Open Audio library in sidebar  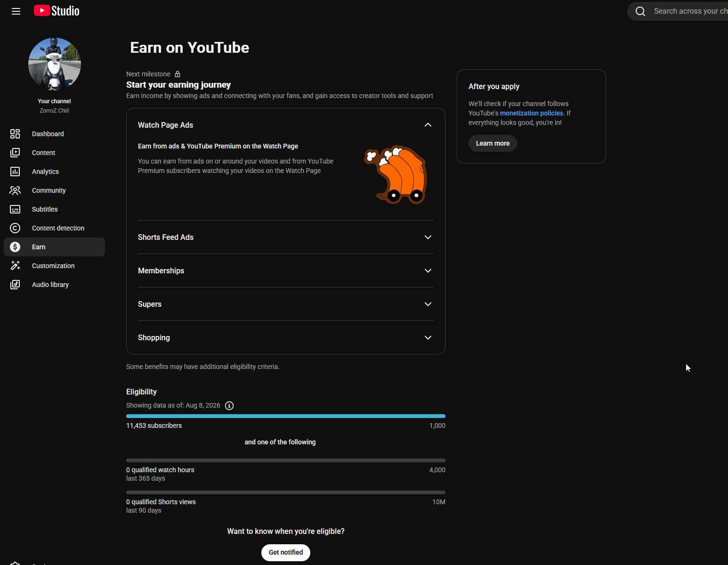tap(54, 285)
